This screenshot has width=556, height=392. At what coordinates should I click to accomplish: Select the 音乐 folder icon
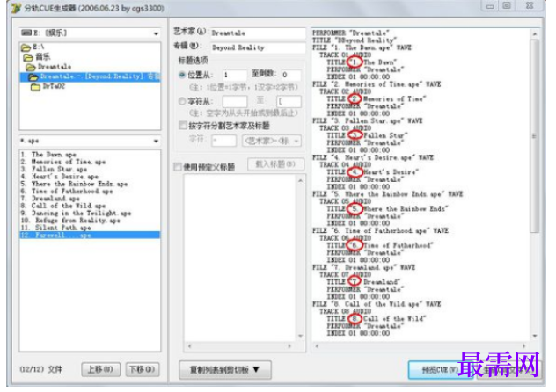pyautogui.click(x=28, y=57)
